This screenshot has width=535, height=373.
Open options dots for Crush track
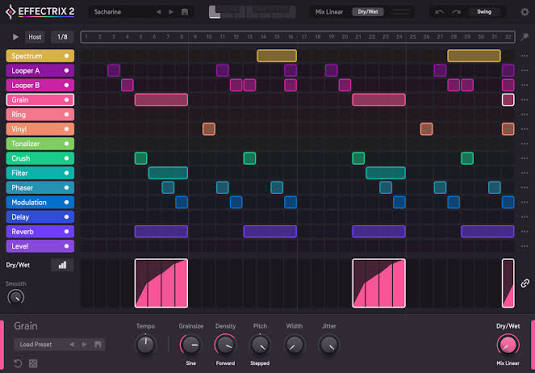pyautogui.click(x=524, y=158)
